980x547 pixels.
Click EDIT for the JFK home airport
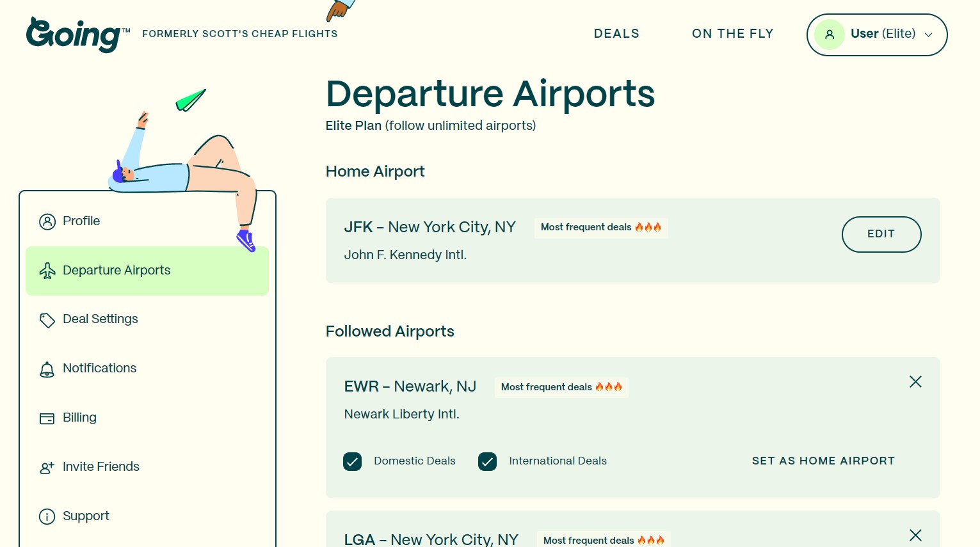881,234
